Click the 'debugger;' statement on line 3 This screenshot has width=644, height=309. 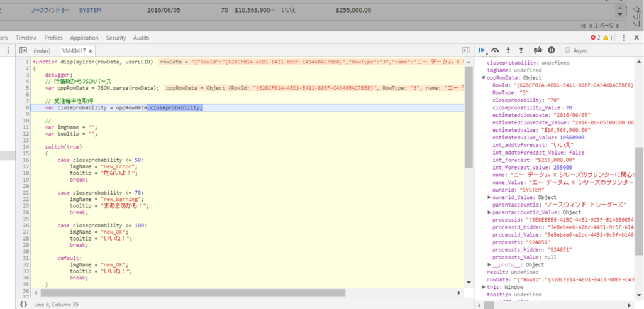[58, 75]
